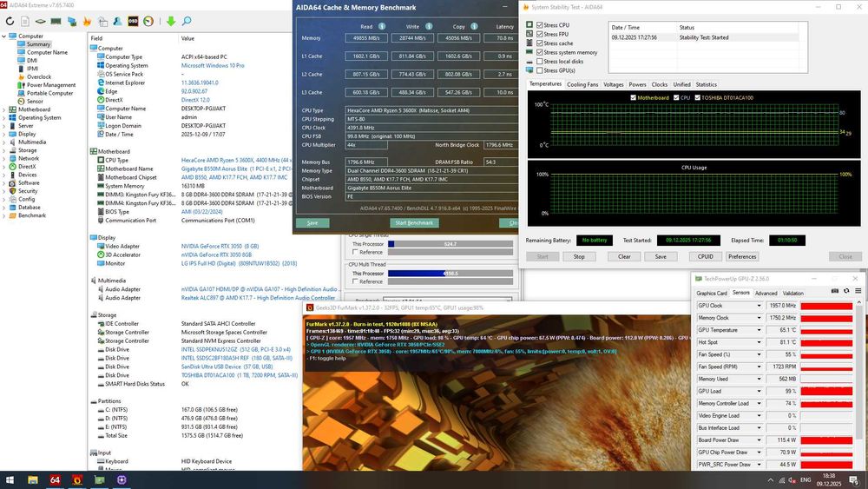The height and width of the screenshot is (489, 868).
Task: Uncheck the Stress CPU checkbox
Action: click(x=539, y=25)
